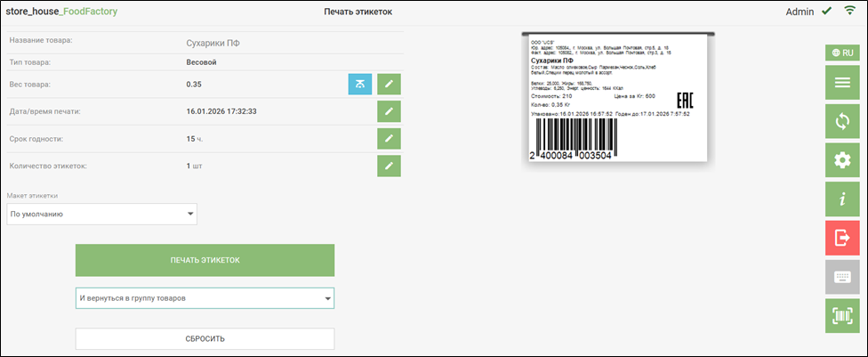The height and width of the screenshot is (357, 868).
Task: Edit the number of labels
Action: point(390,166)
